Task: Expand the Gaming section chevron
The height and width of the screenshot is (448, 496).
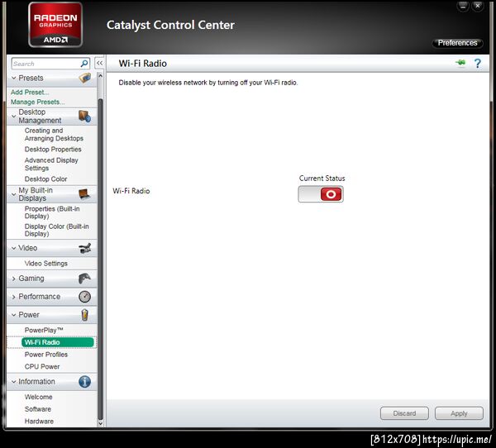Action: (x=13, y=279)
